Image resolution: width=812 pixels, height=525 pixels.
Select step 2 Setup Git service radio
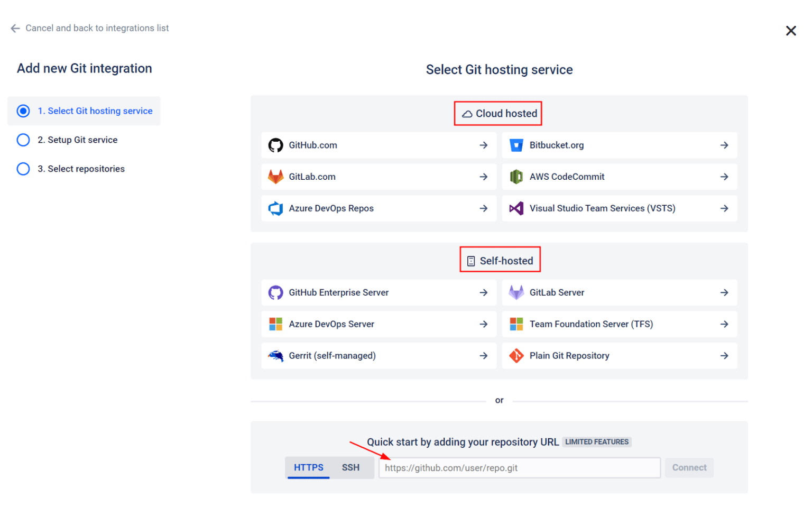click(23, 140)
